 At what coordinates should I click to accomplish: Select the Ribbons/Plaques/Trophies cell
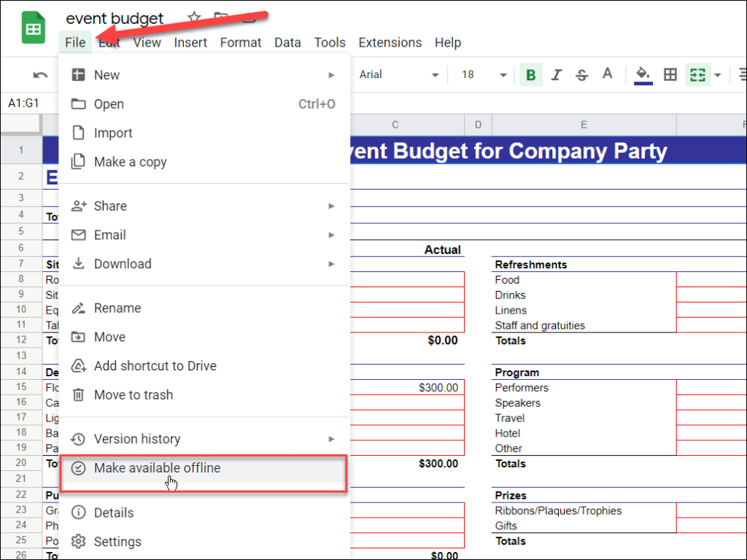[x=584, y=510]
